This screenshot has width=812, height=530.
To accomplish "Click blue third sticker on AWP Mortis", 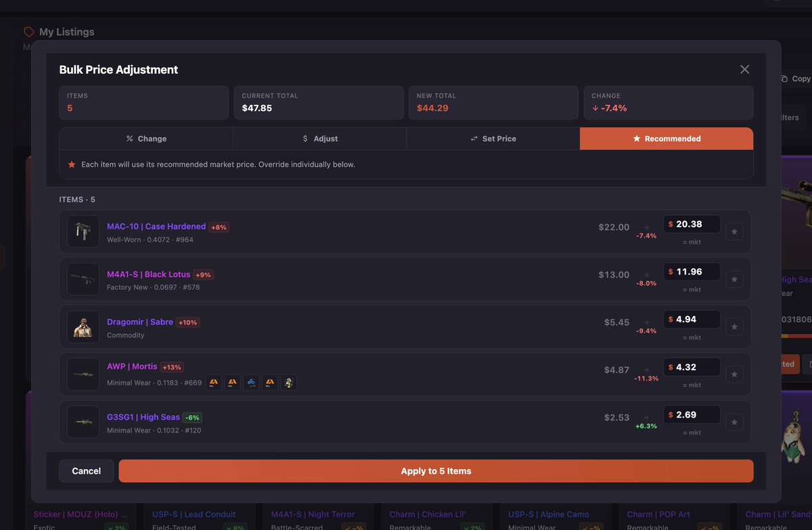I will pos(251,383).
